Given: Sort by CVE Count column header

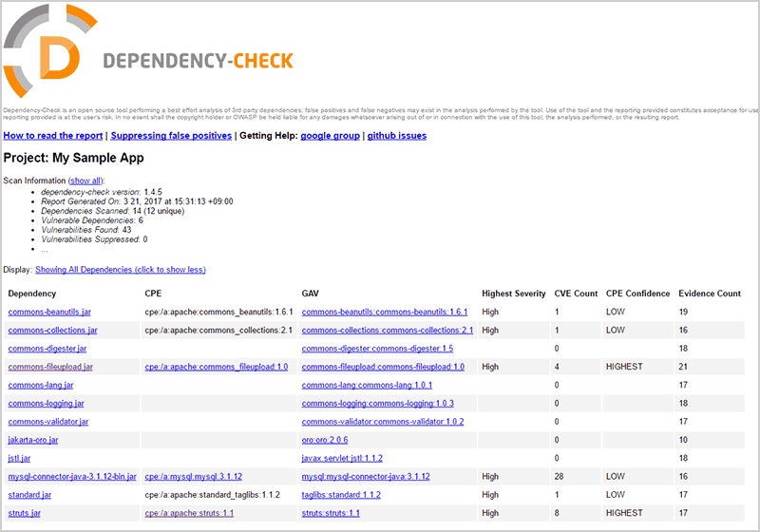Looking at the screenshot, I should [577, 294].
